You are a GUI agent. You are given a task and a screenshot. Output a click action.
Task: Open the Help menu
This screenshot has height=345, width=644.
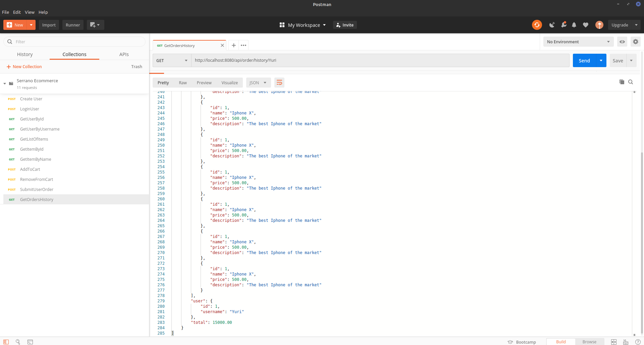[x=43, y=12]
